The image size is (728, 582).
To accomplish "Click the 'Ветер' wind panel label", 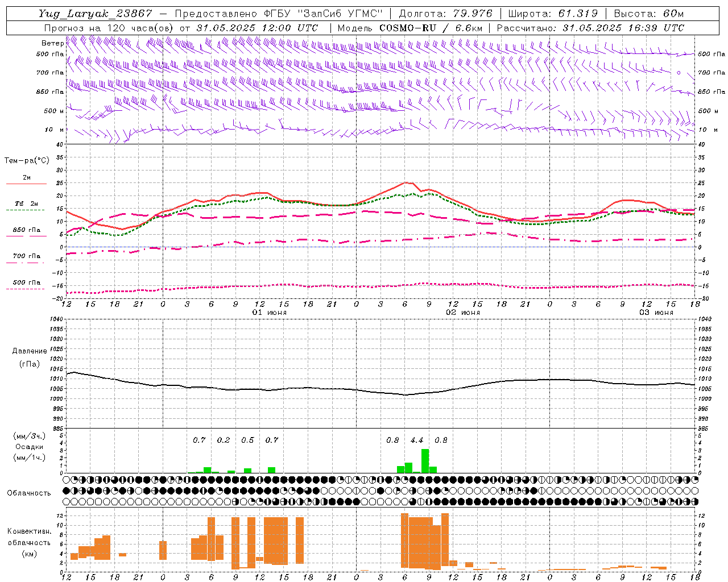I will tap(52, 43).
